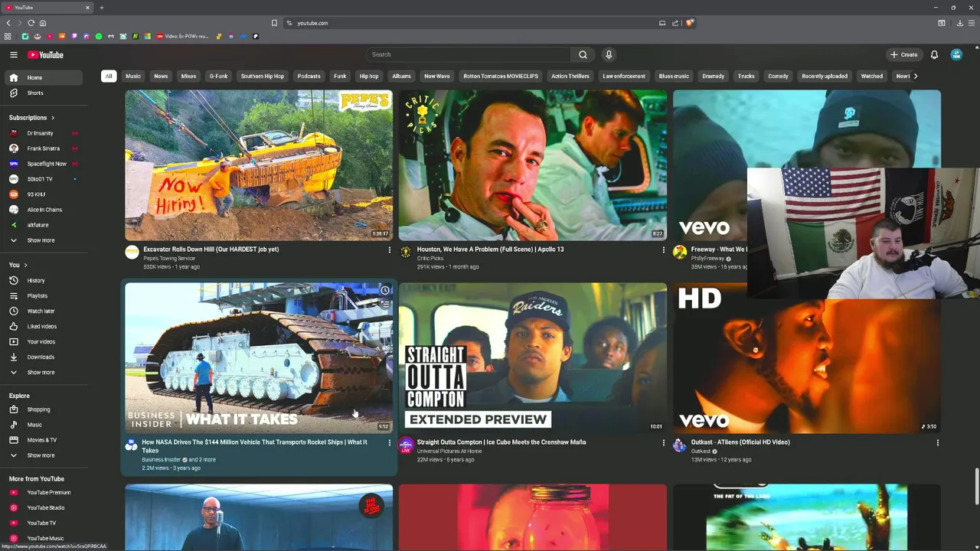This screenshot has width=980, height=551.
Task: Open the notifications bell
Action: pos(934,54)
